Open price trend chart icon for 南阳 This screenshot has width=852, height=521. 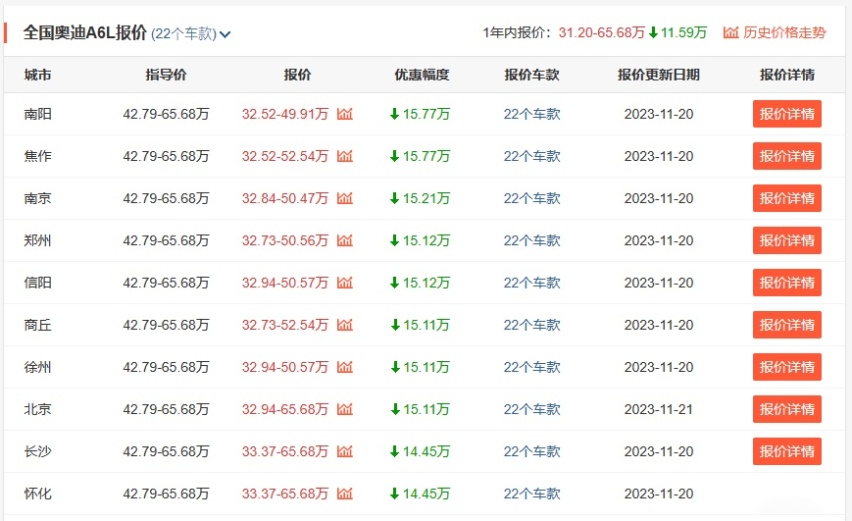coord(344,114)
